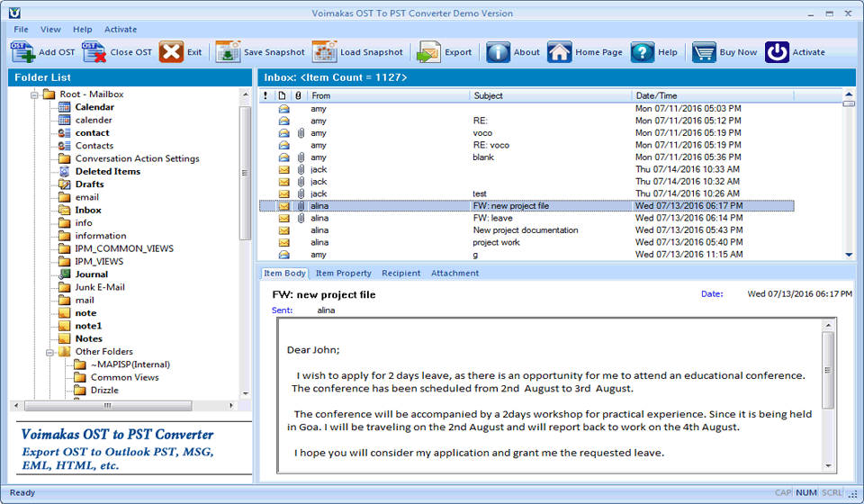Click the Buy Now cart icon

[704, 52]
